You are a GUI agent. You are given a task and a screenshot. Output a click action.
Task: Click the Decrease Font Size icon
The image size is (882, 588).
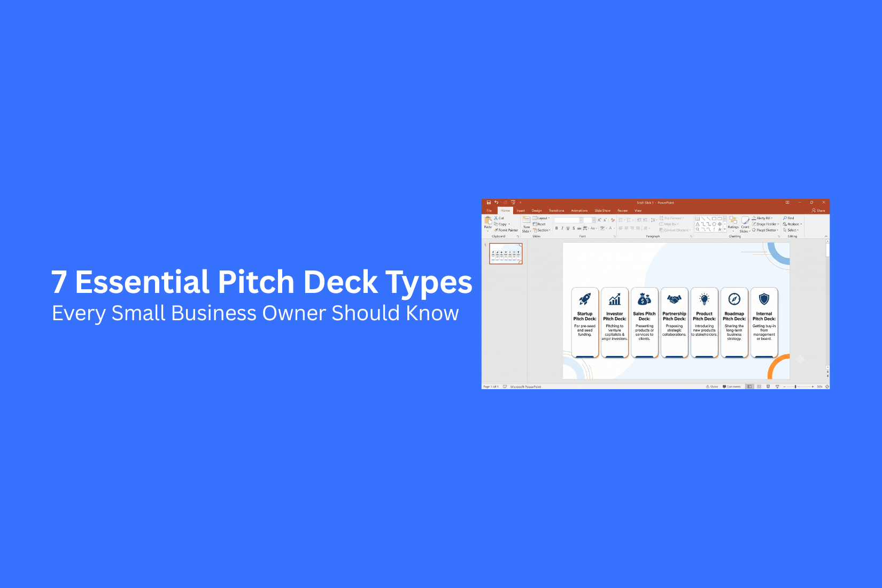click(x=605, y=220)
